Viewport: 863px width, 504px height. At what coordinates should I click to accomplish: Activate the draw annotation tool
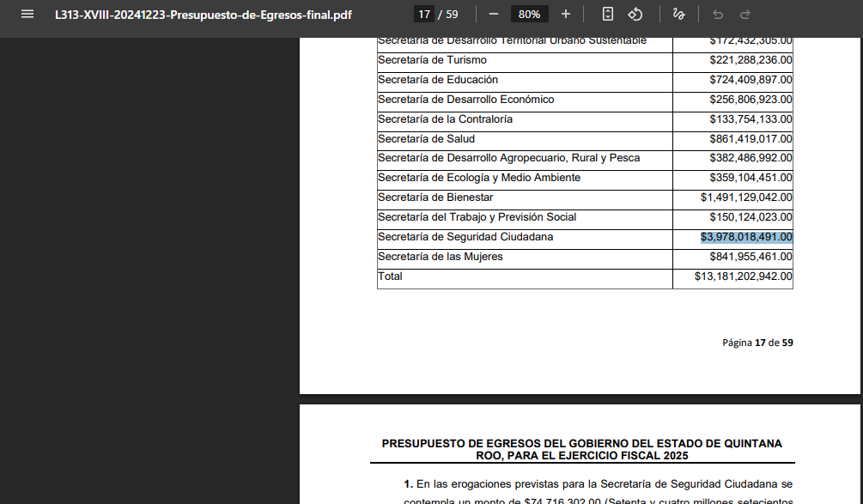(x=678, y=15)
